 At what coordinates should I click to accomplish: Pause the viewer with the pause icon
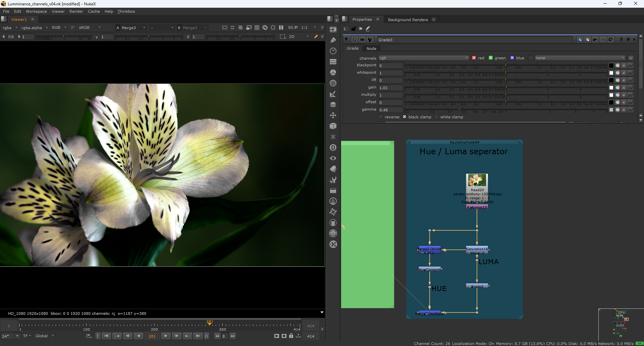tap(281, 27)
